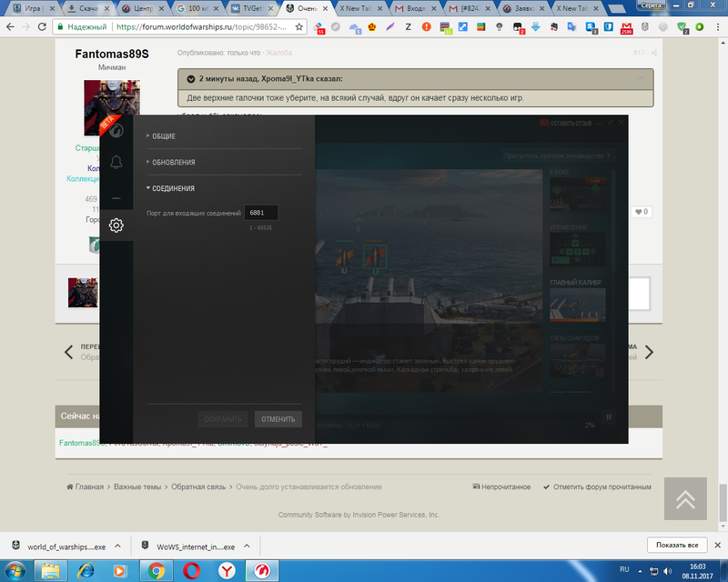The image size is (728, 582).
Task: Pause the download in Game Center
Action: (x=608, y=416)
